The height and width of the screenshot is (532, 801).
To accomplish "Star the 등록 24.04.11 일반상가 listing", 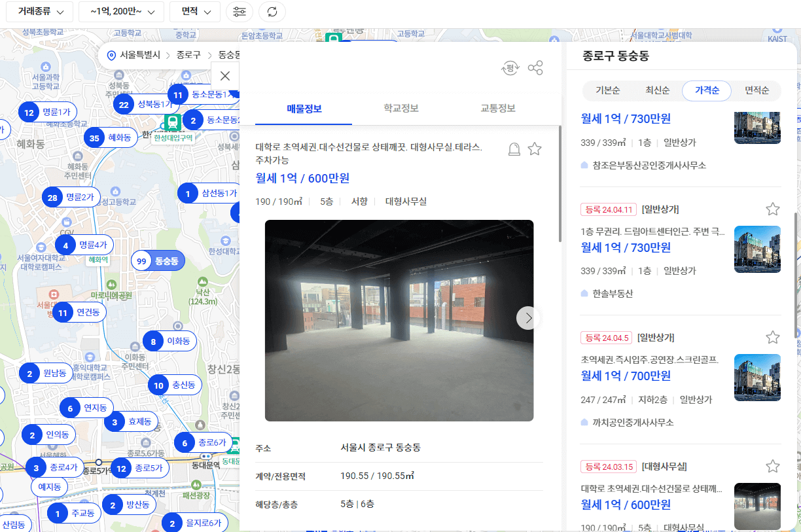I will pos(773,208).
